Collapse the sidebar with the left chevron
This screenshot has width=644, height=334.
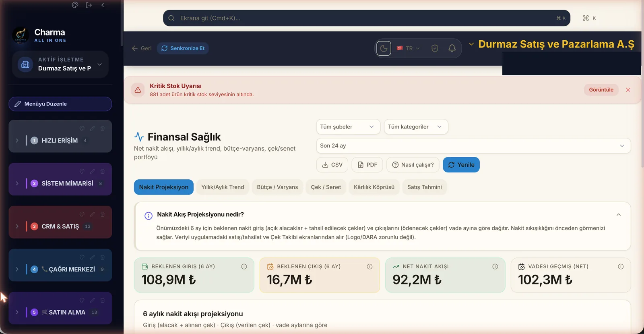[103, 5]
